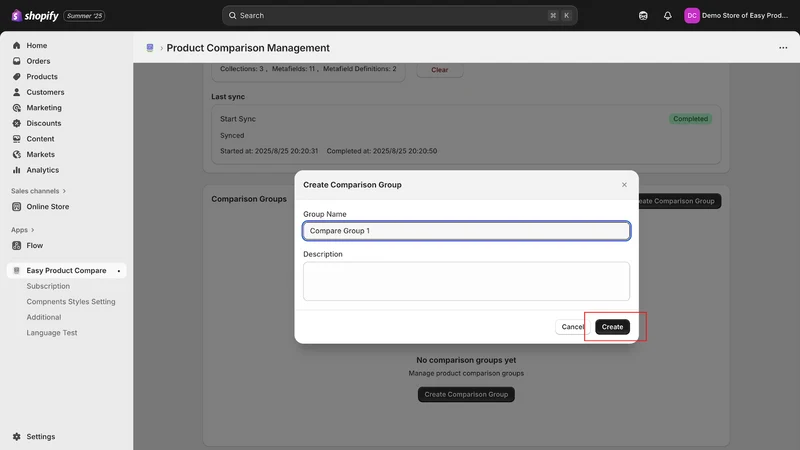Screen dimensions: 800x450
Task: Open the Additional sub-page
Action: [44, 317]
